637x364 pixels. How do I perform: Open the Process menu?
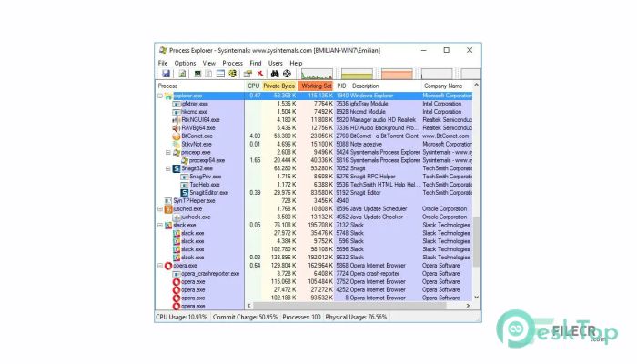pos(232,63)
